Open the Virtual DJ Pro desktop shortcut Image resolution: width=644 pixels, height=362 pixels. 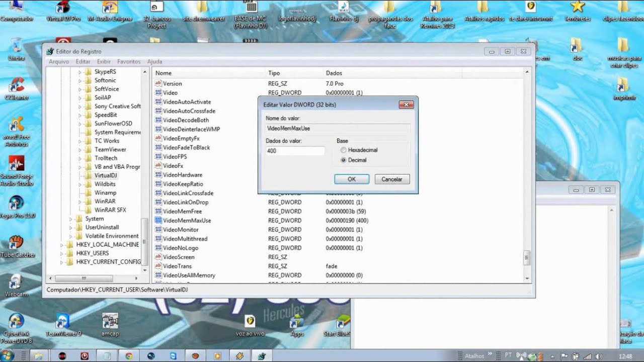pos(63,12)
